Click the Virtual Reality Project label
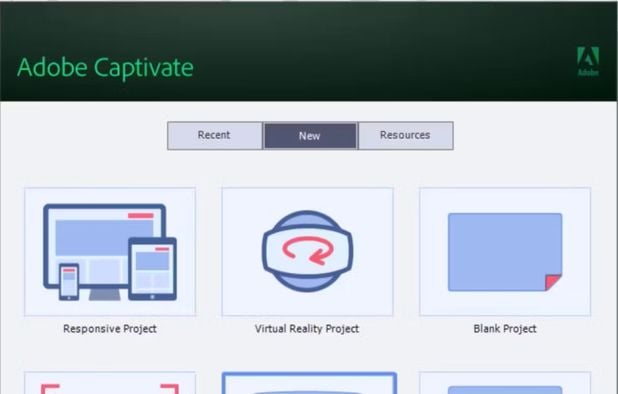Screen dimensions: 618x394 (307, 329)
